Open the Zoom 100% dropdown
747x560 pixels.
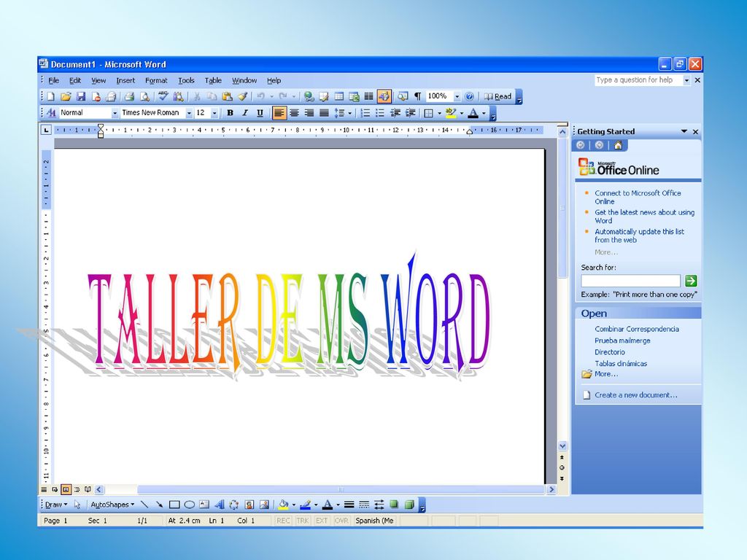click(x=457, y=97)
